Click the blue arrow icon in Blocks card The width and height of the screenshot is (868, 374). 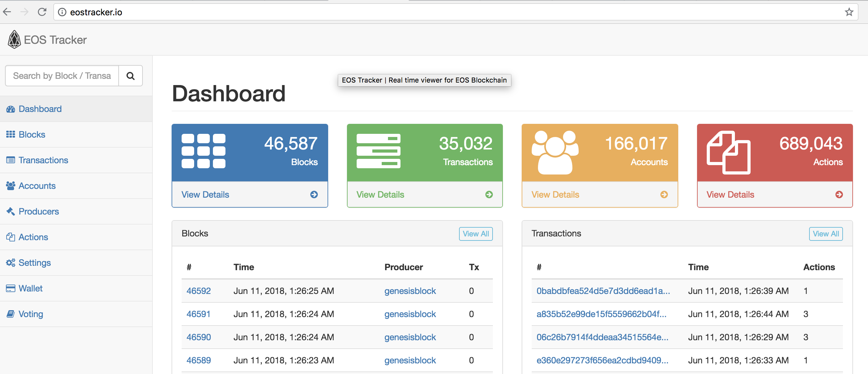314,195
